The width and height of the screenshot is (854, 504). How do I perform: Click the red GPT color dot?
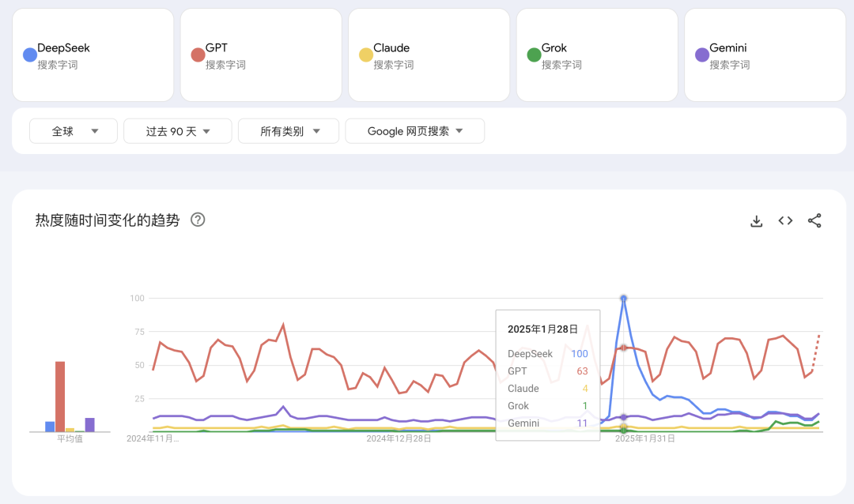click(198, 55)
